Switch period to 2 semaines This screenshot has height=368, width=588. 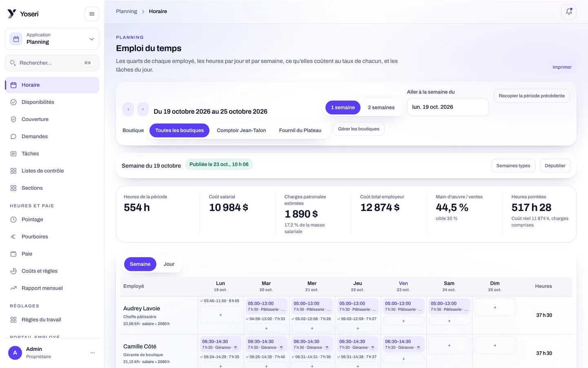pyautogui.click(x=381, y=108)
